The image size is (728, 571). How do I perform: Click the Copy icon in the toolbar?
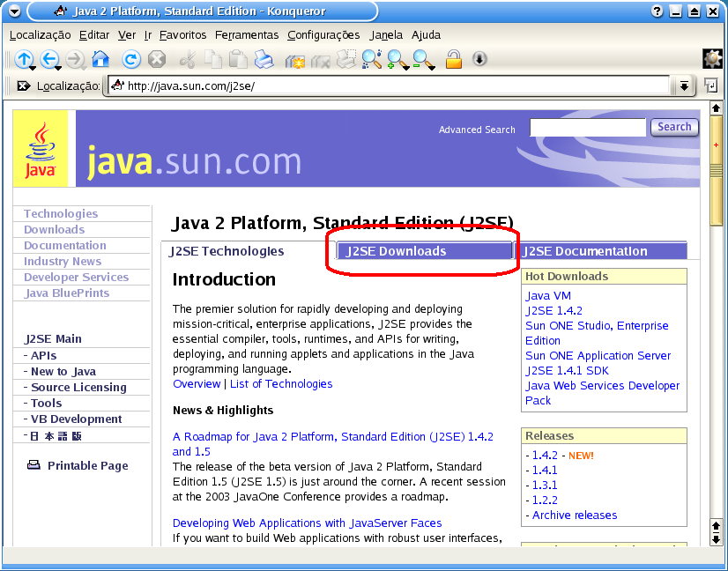(x=213, y=59)
